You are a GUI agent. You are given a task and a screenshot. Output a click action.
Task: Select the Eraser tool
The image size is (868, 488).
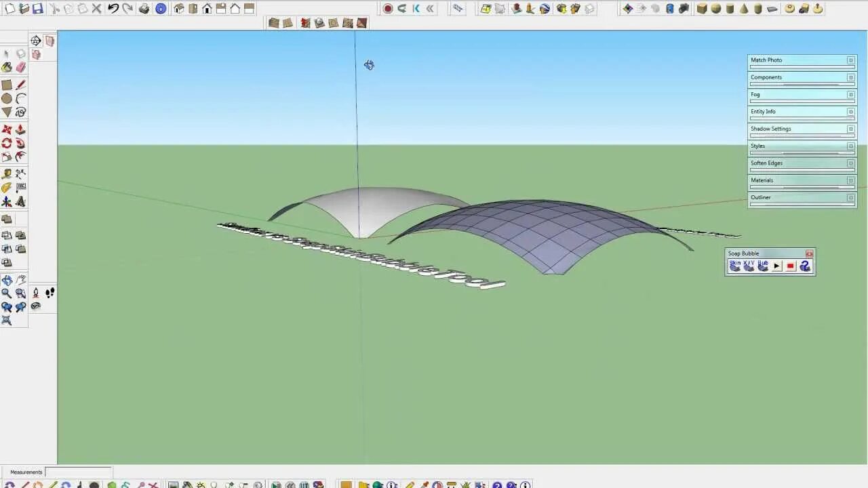tap(20, 66)
